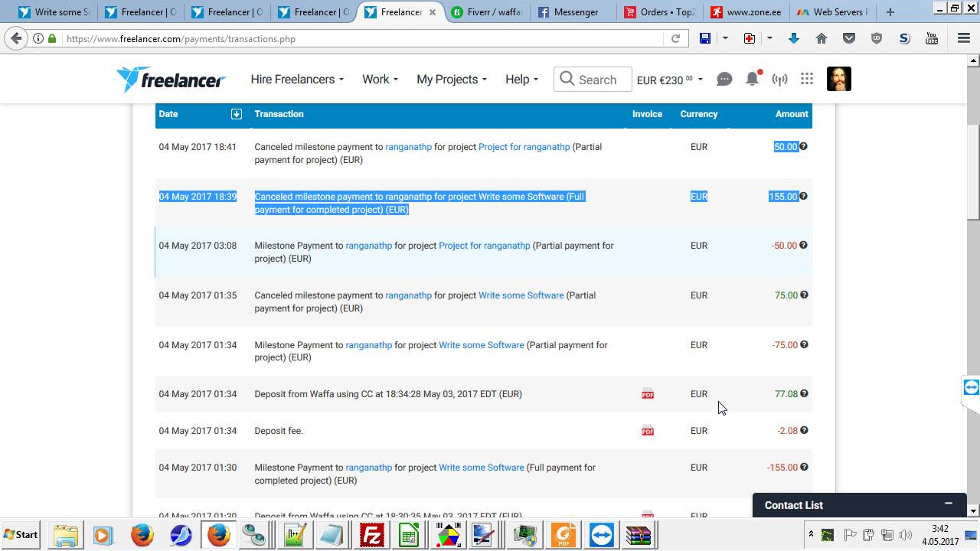Switch to the www.zone.ee tab

(x=747, y=12)
